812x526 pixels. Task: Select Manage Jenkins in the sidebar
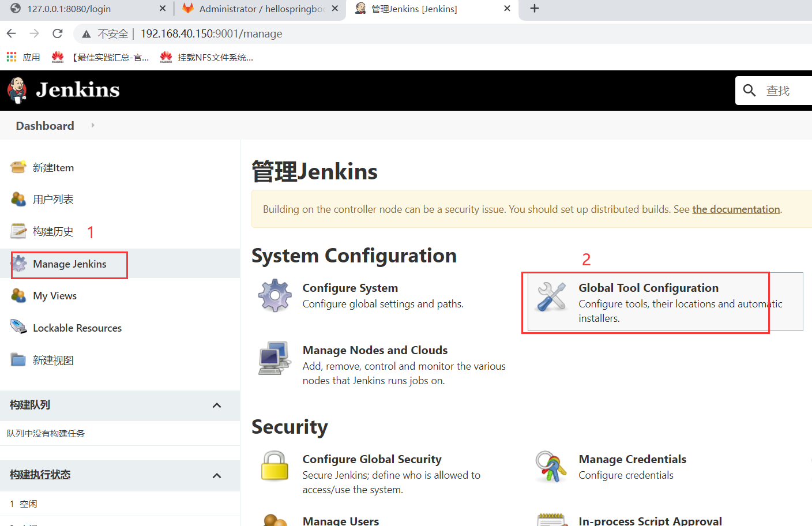(70, 264)
